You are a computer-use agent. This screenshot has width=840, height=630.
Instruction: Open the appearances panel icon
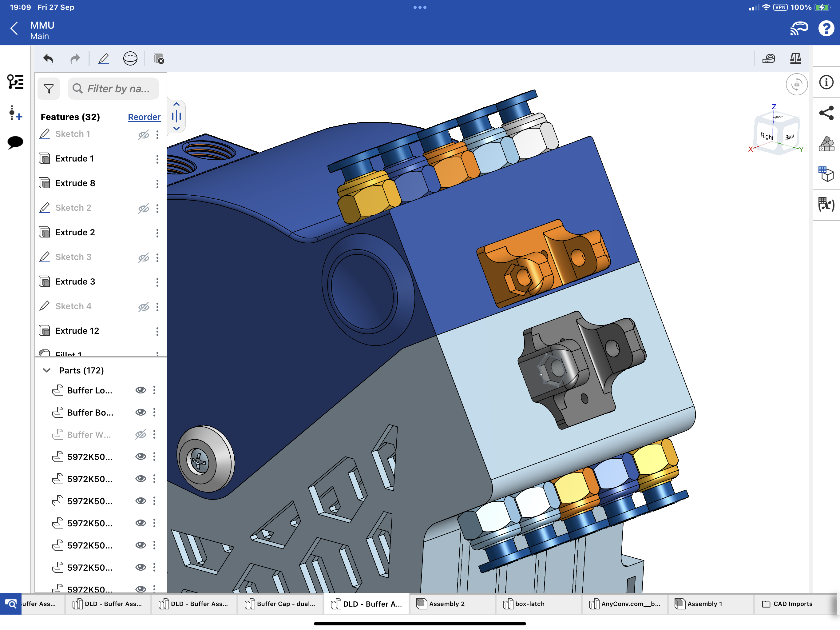(826, 144)
